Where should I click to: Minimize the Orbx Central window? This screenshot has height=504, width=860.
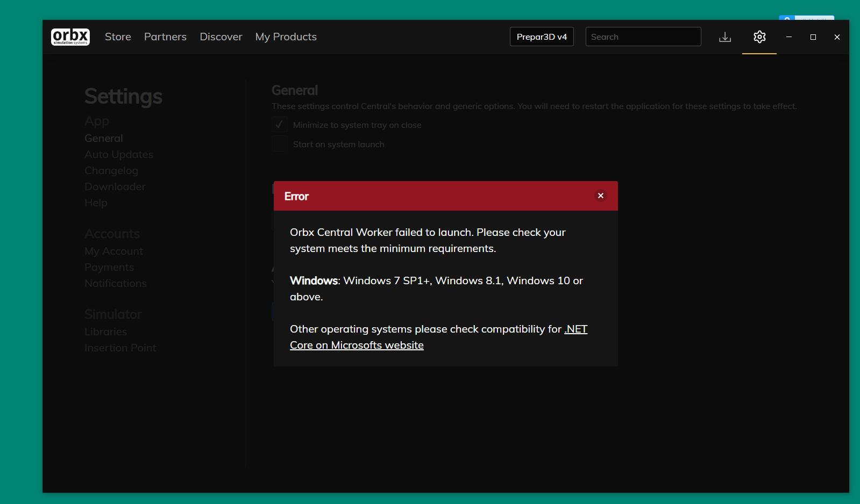(789, 37)
